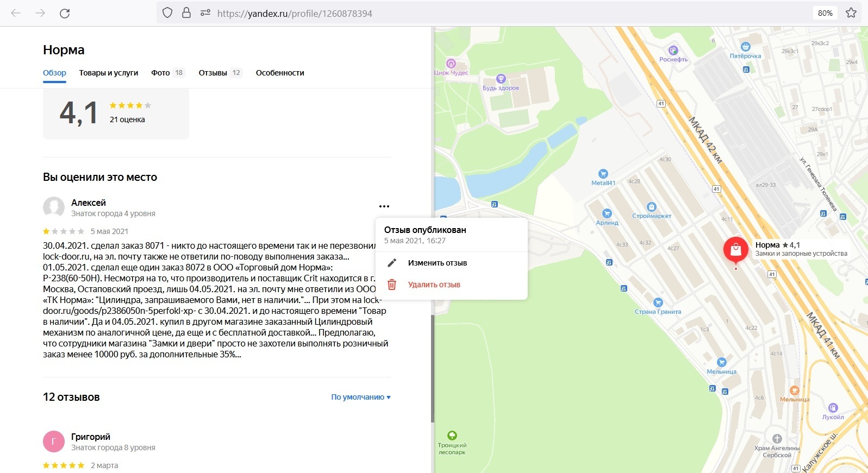Bookmark this page with the star icon
868x473 pixels.
(x=851, y=13)
